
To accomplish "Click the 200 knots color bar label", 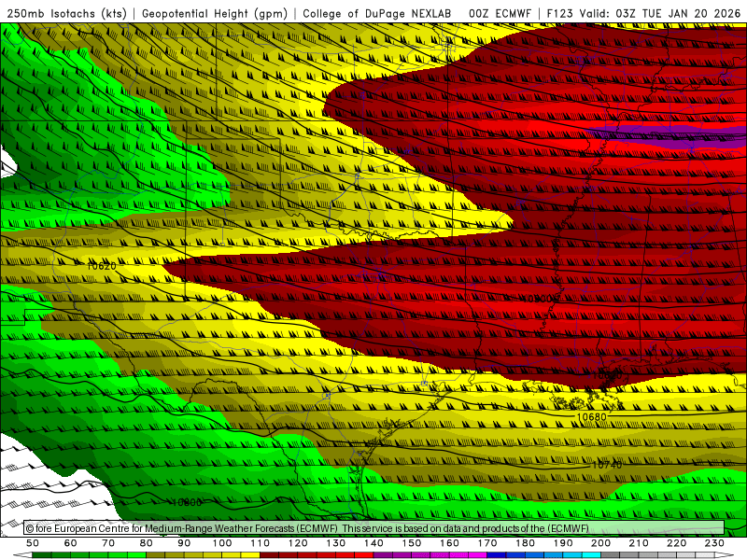I will click(x=600, y=543).
